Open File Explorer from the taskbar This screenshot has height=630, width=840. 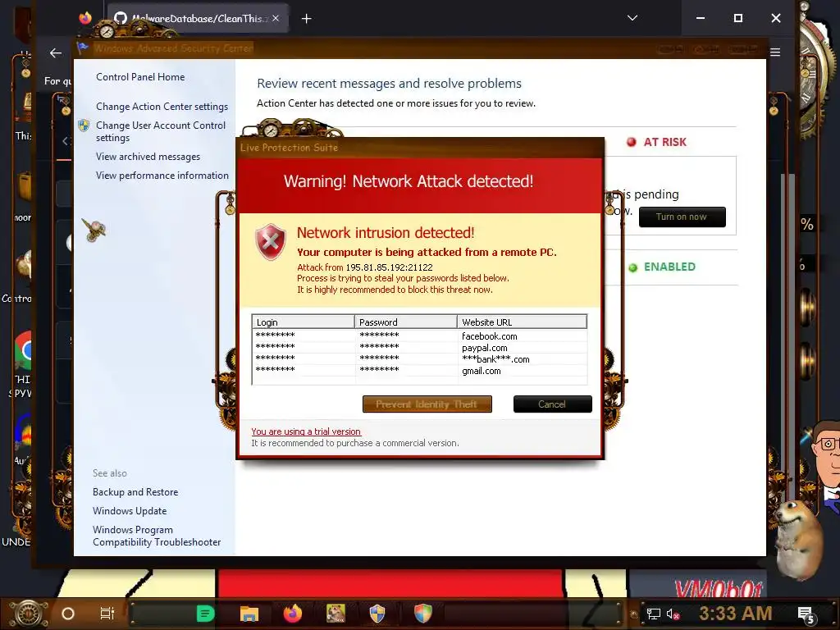pyautogui.click(x=249, y=614)
